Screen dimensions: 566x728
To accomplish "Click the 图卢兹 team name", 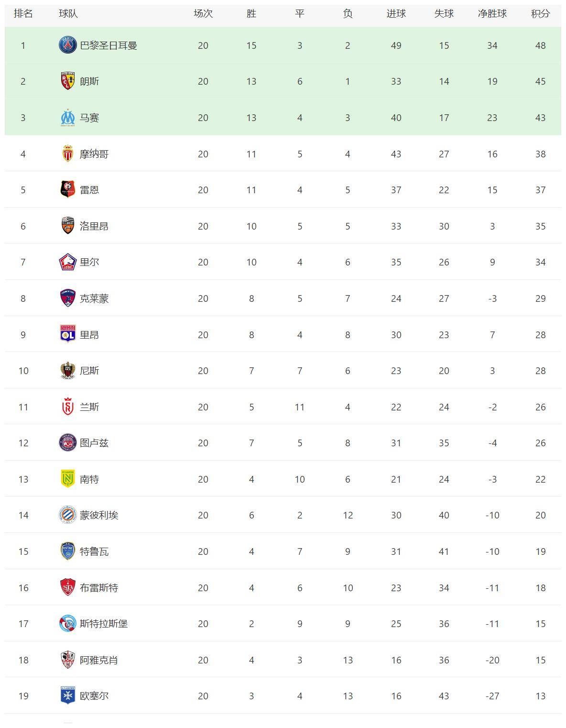I will point(94,443).
